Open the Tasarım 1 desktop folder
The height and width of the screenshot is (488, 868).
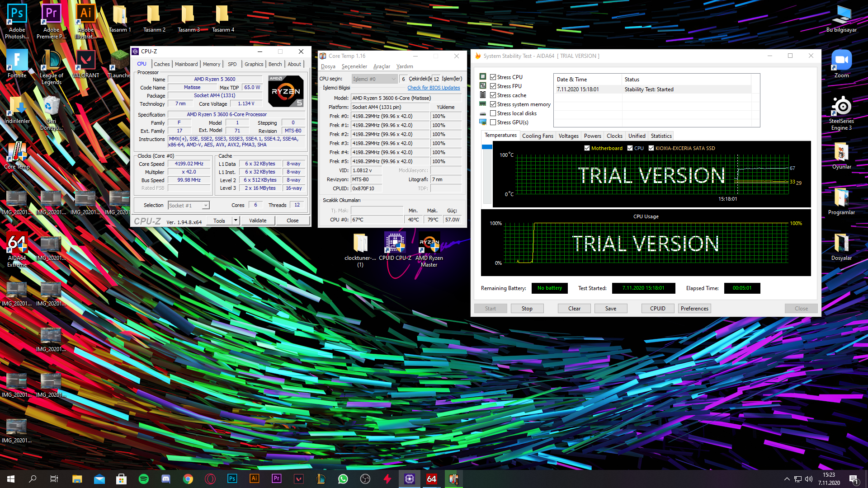120,18
